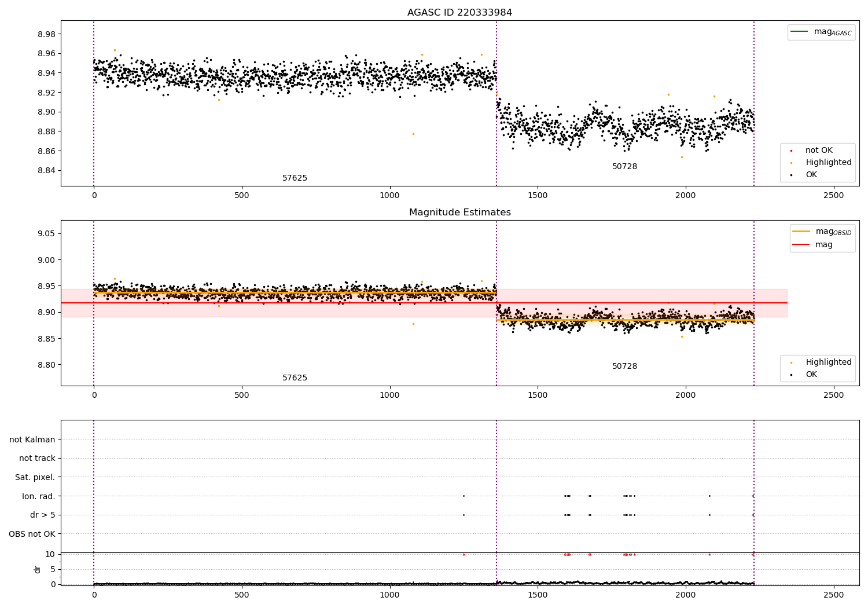The width and height of the screenshot is (868, 608).
Task: Select "OK" legend entry in Magnitude Estimates plot
Action: [811, 375]
